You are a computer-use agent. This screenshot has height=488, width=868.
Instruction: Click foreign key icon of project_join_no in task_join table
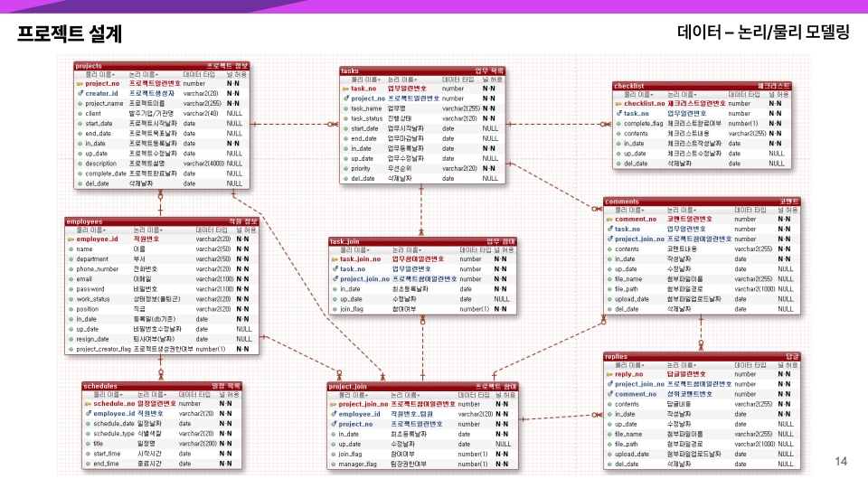tap(335, 279)
